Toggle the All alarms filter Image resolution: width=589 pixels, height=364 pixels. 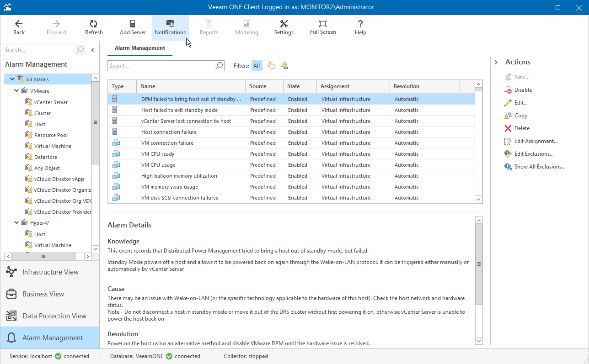(257, 65)
